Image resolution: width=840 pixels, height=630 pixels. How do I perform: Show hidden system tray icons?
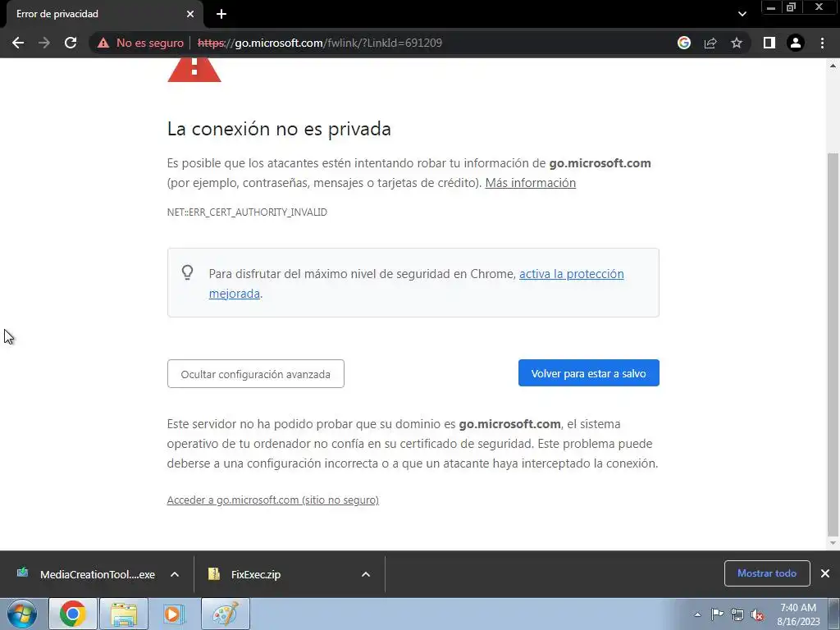tap(697, 614)
